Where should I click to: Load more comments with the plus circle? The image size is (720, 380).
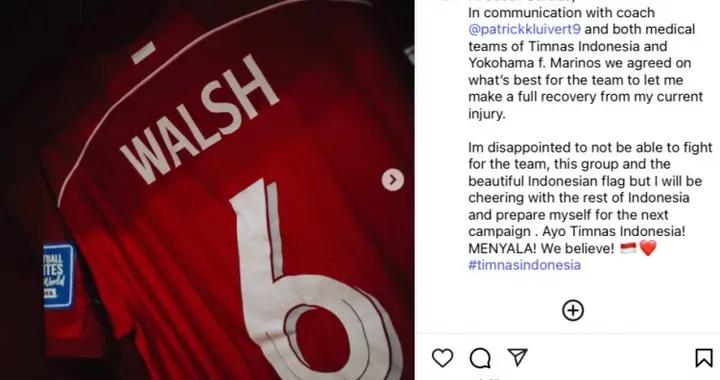coord(573,311)
